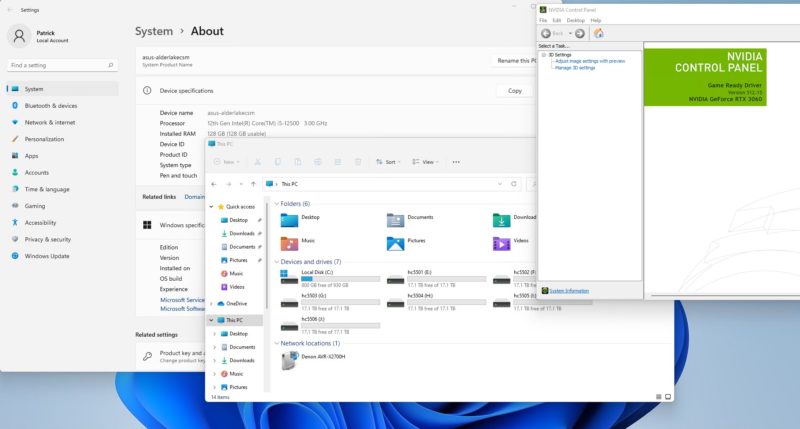The width and height of the screenshot is (800, 429).
Task: Click the Patrick user avatar in Settings
Action: click(x=19, y=36)
